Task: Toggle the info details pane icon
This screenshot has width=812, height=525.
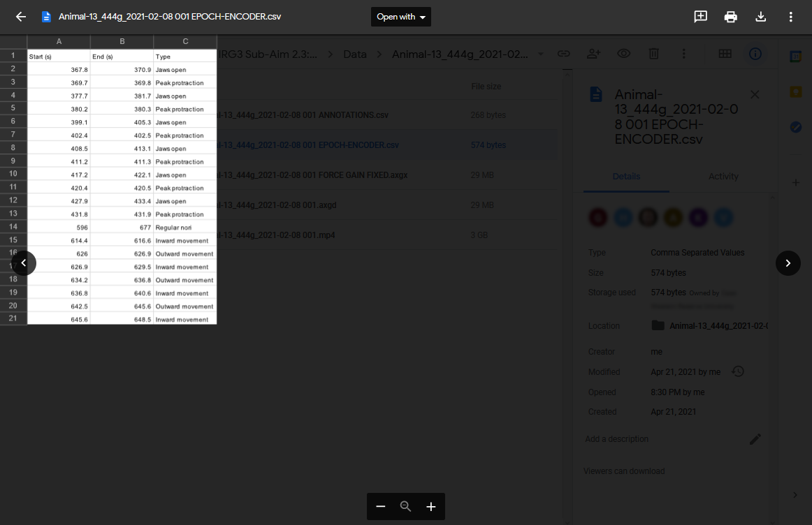Action: pos(755,54)
